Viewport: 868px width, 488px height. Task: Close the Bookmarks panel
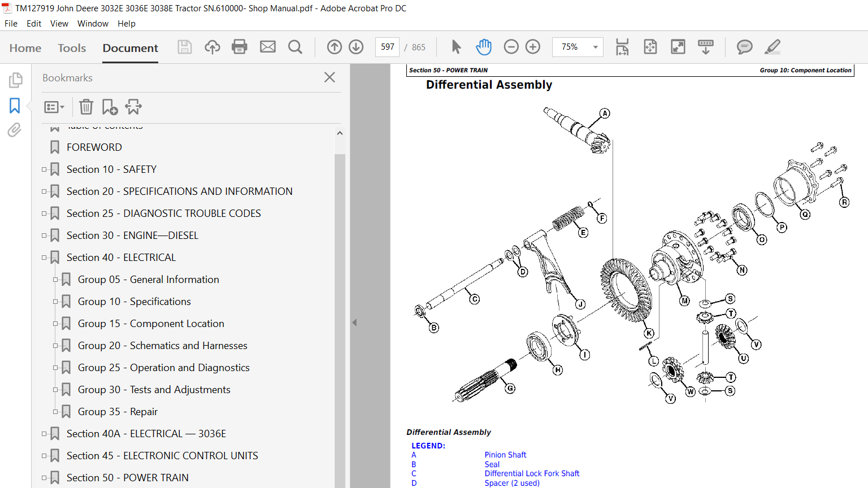(x=330, y=77)
